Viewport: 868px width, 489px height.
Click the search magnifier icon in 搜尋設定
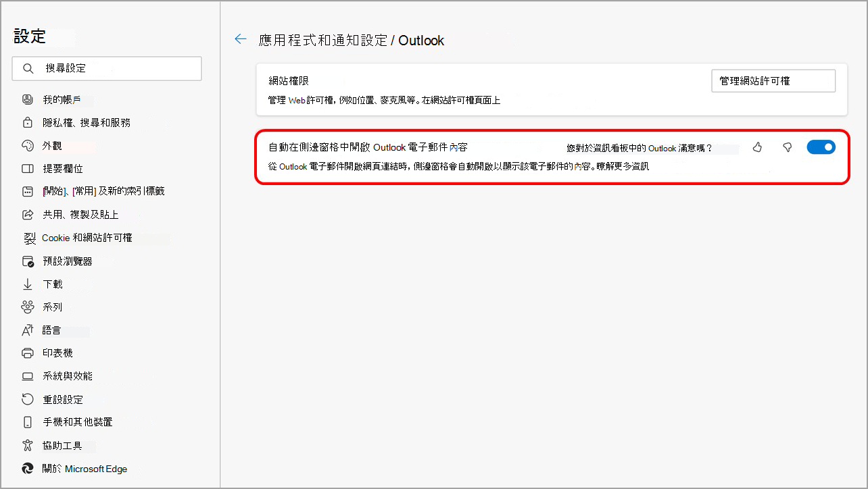click(x=28, y=68)
